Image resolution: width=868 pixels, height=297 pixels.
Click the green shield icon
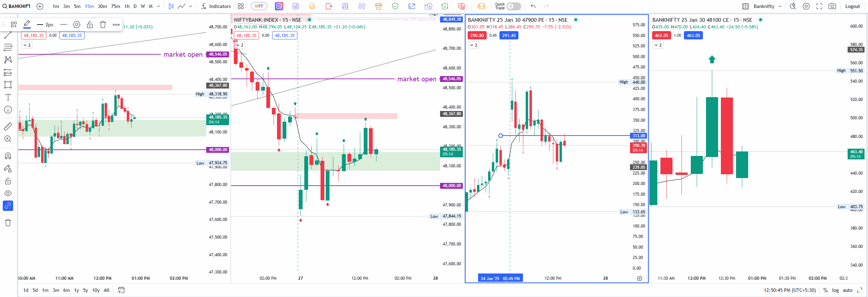tap(395, 6)
